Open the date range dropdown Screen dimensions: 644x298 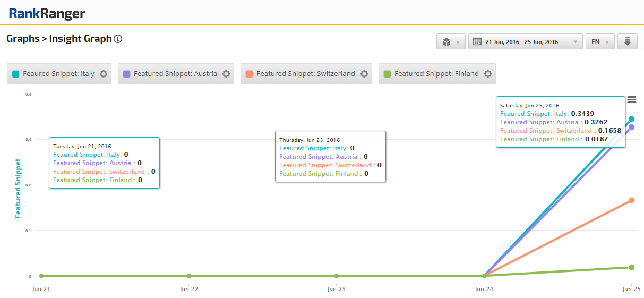click(525, 42)
